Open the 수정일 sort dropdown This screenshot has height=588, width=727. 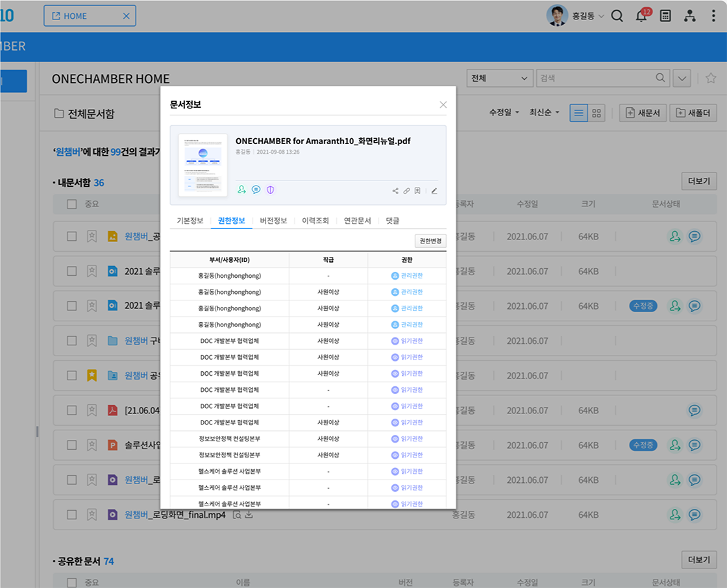[x=504, y=112]
